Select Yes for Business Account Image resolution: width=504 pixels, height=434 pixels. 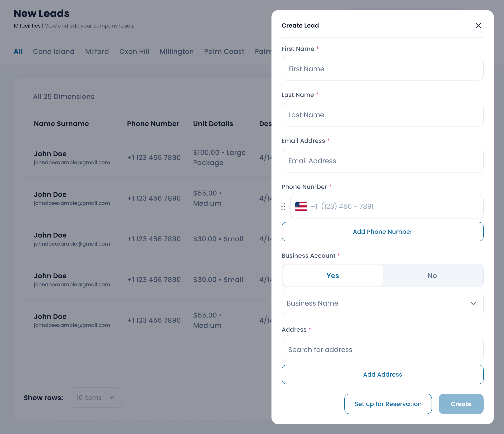332,275
